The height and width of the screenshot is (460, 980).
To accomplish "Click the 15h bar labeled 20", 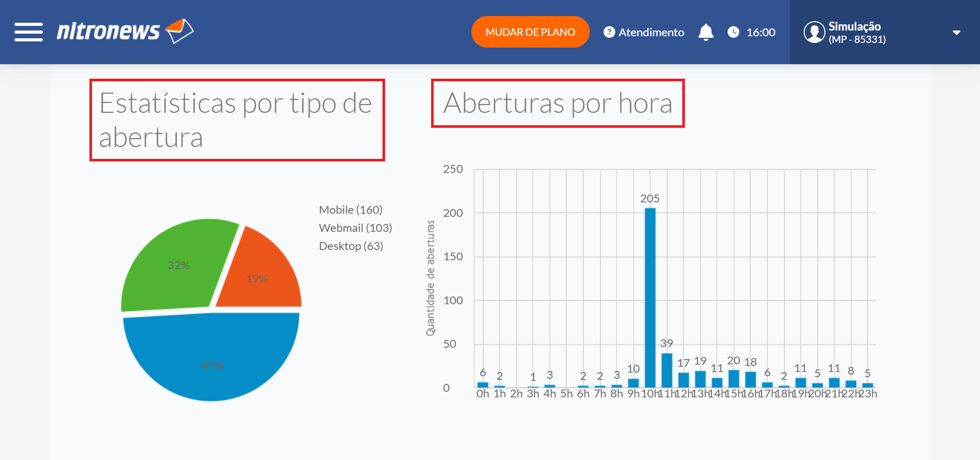I will pos(733,379).
